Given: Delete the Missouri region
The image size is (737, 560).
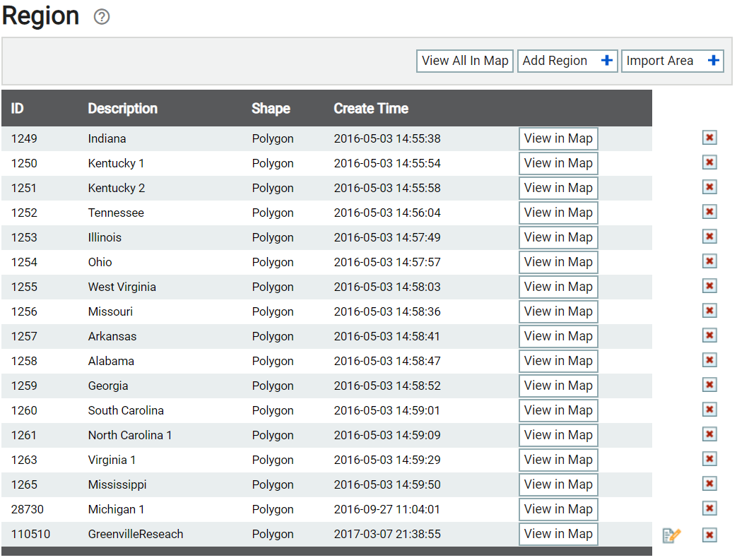Looking at the screenshot, I should pyautogui.click(x=709, y=311).
